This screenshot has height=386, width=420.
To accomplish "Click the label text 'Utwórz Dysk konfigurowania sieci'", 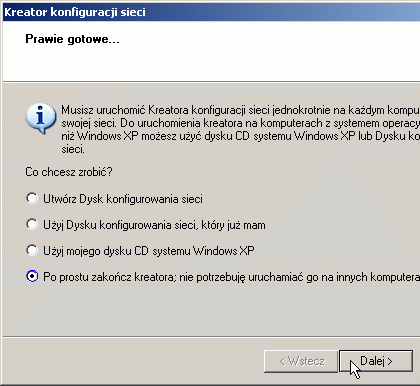I will pyautogui.click(x=123, y=199).
